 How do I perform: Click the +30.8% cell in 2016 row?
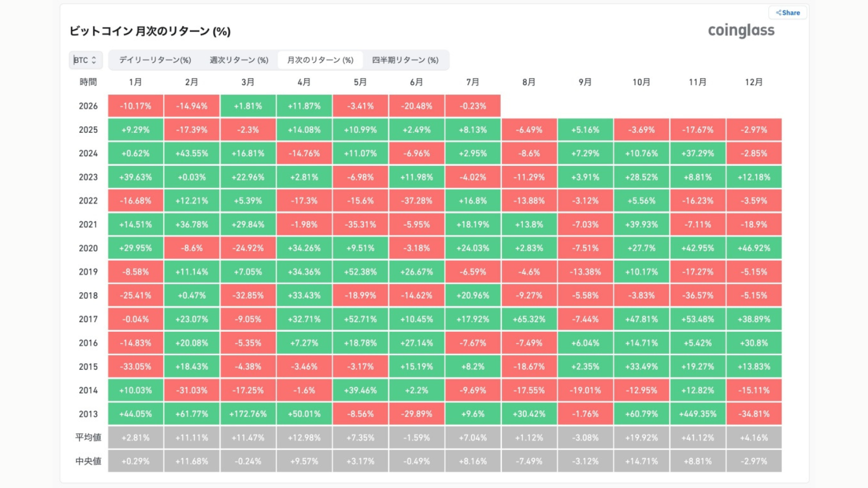pyautogui.click(x=754, y=343)
